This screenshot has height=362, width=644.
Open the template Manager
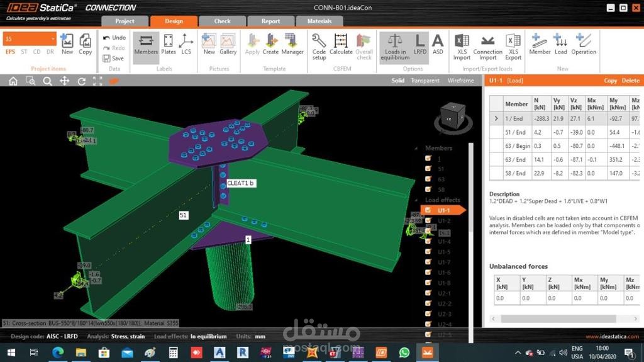point(292,44)
